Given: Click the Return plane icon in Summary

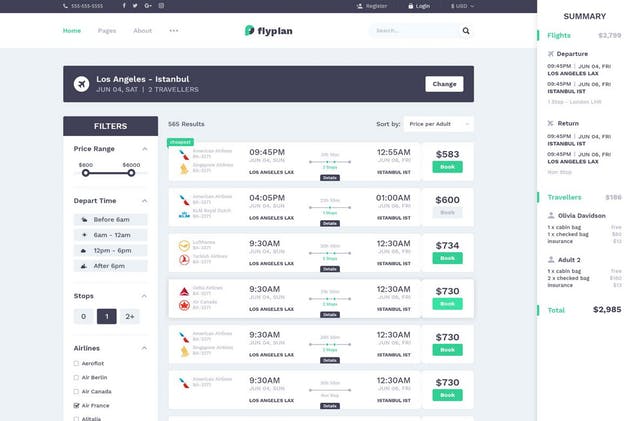Looking at the screenshot, I should pyautogui.click(x=551, y=123).
